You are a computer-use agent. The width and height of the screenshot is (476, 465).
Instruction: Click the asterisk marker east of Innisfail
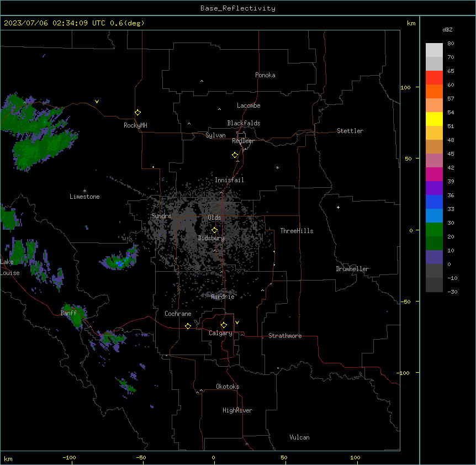pos(277,167)
